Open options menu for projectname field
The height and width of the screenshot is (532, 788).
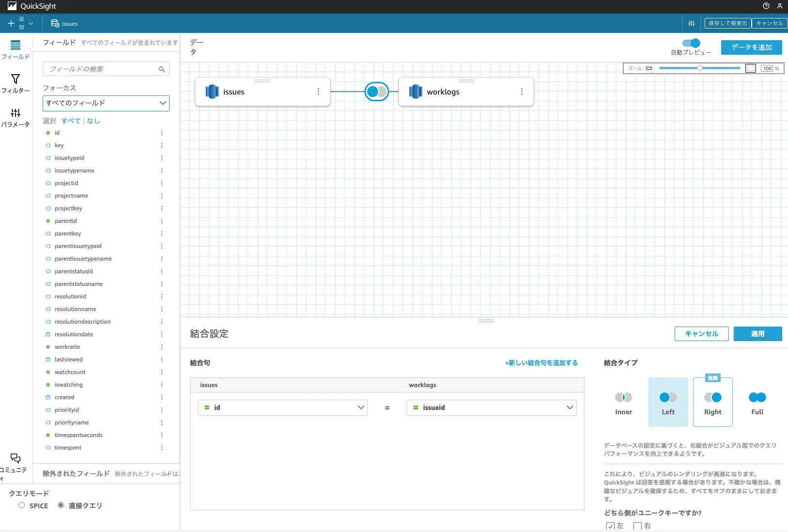(162, 196)
